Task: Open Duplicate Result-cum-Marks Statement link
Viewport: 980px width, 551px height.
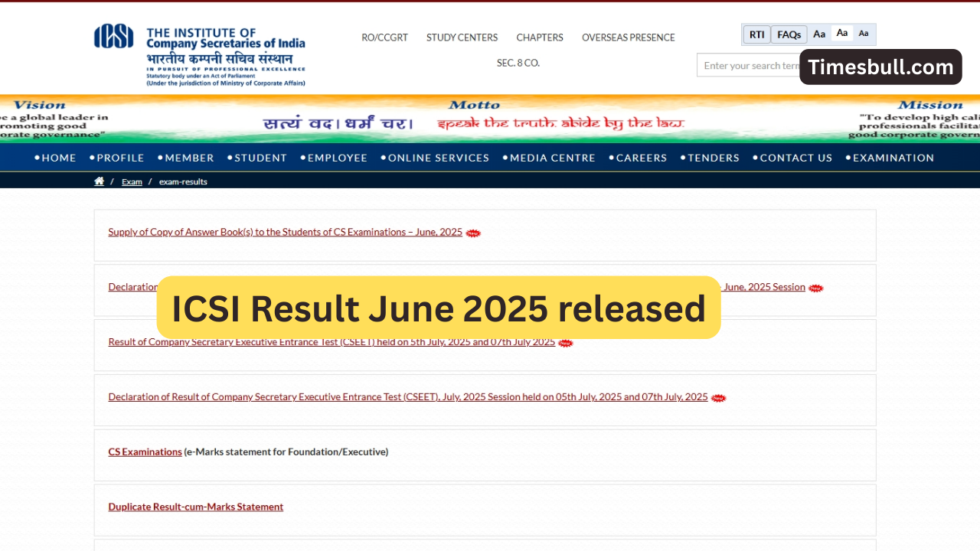Action: point(195,507)
